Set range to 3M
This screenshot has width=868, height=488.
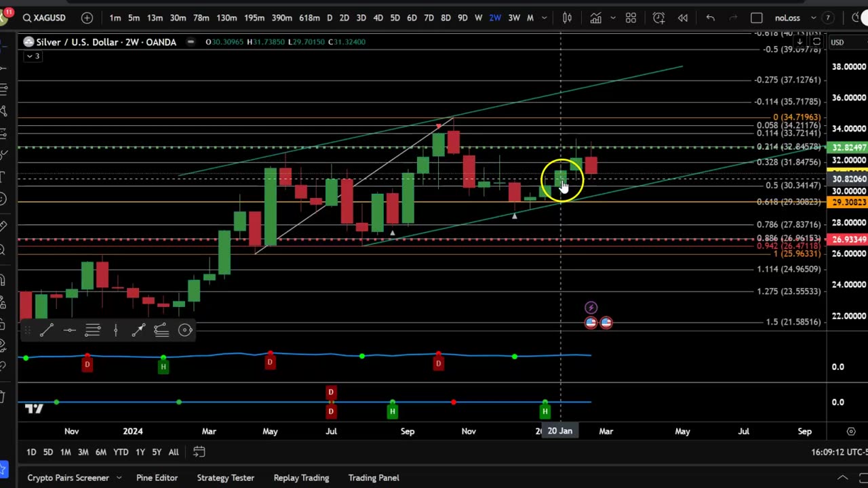(x=83, y=452)
